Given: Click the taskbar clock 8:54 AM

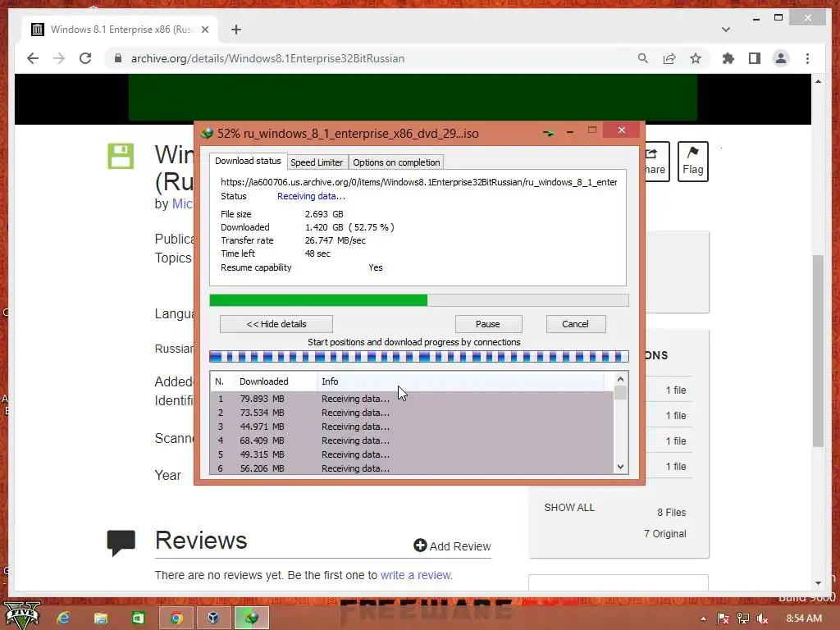Looking at the screenshot, I should pyautogui.click(x=804, y=619).
